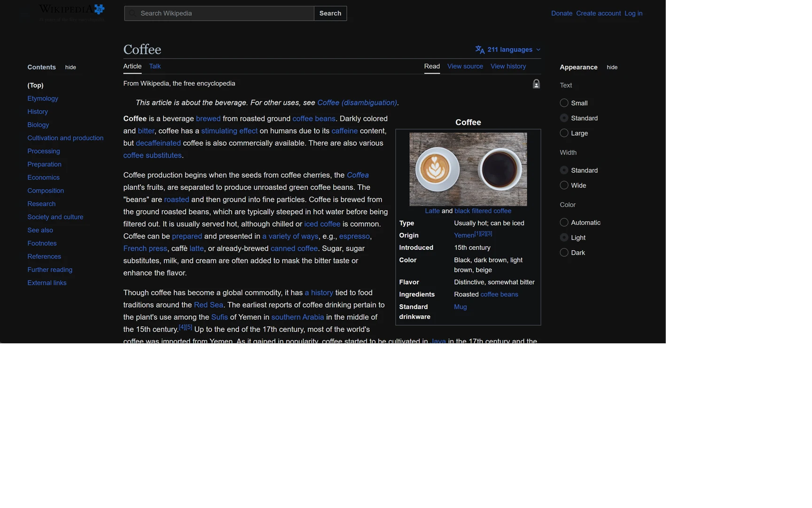Click the search magnifier icon

click(x=133, y=13)
